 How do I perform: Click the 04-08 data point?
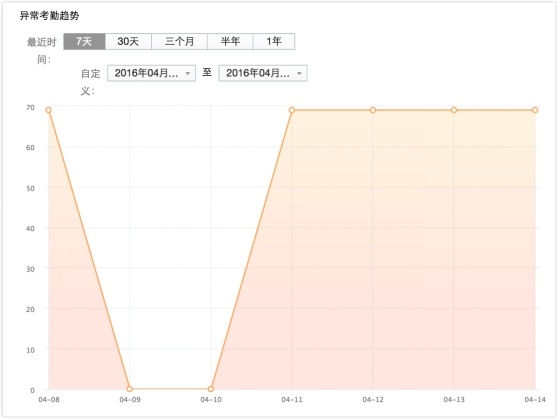click(x=48, y=110)
